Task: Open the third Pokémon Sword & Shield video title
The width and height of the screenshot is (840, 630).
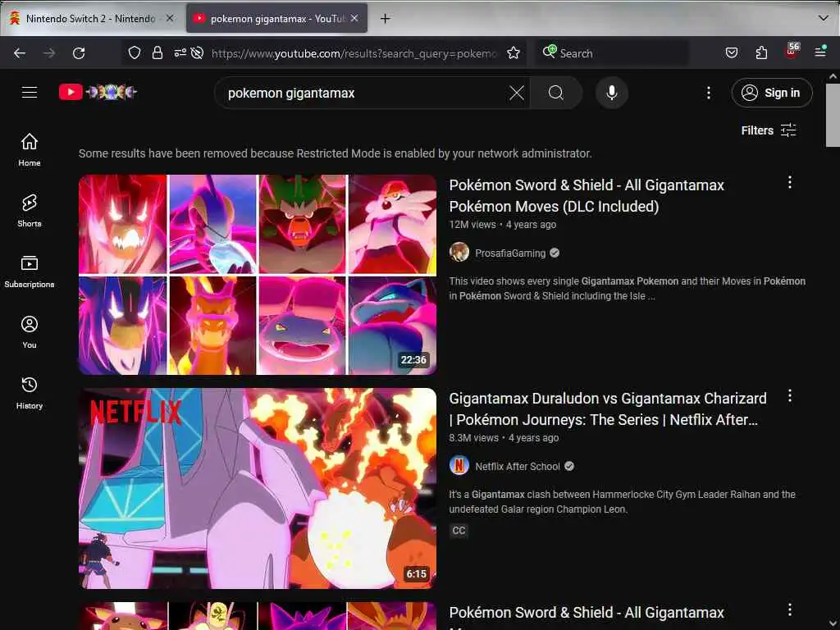Action: point(587,616)
